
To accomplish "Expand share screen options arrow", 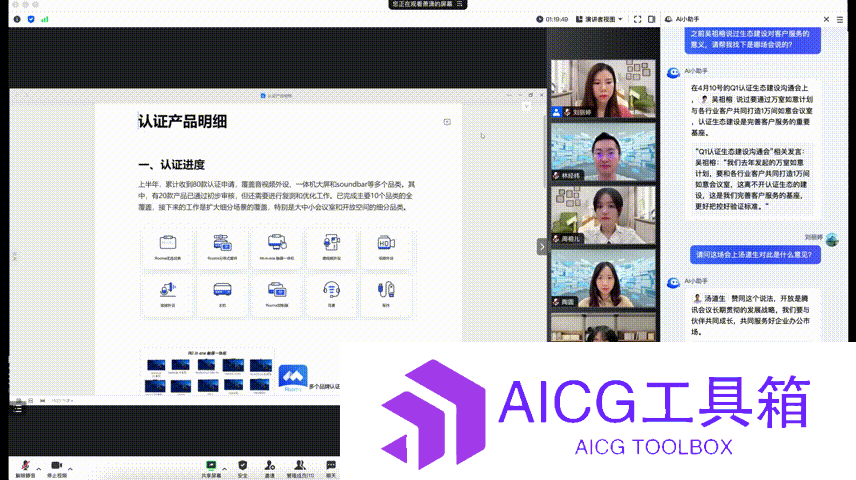I will pos(224,469).
